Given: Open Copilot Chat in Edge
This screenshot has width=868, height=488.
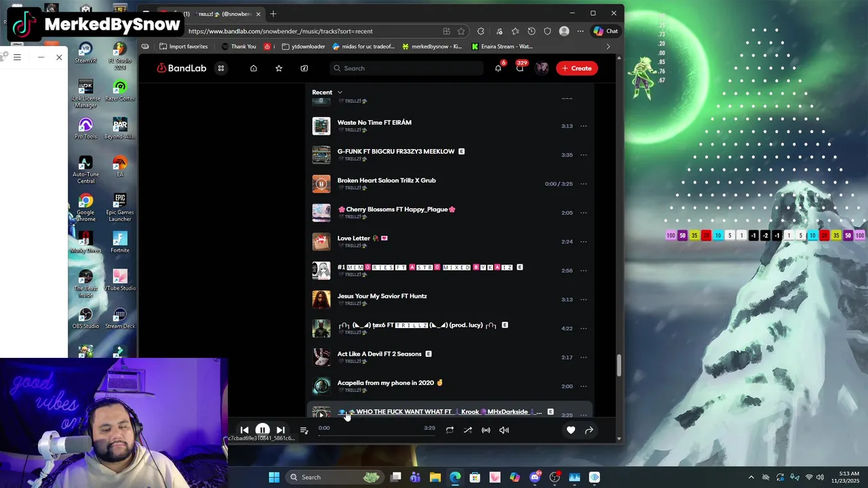Looking at the screenshot, I should (x=606, y=31).
